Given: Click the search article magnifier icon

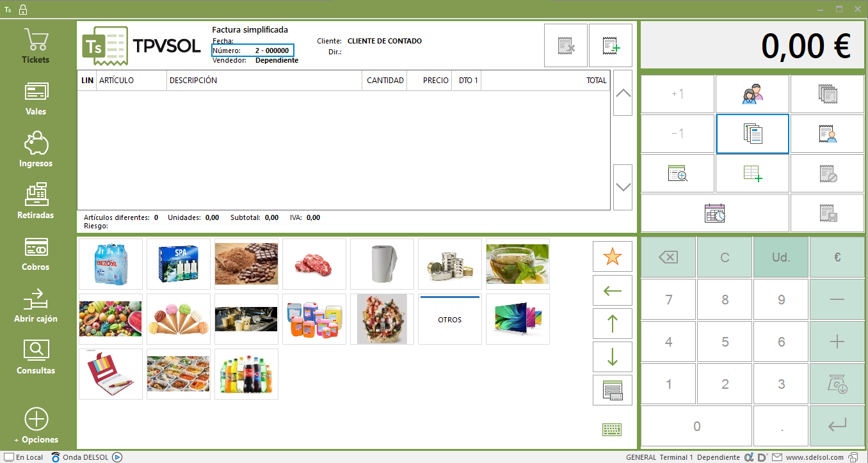Looking at the screenshot, I should [677, 173].
